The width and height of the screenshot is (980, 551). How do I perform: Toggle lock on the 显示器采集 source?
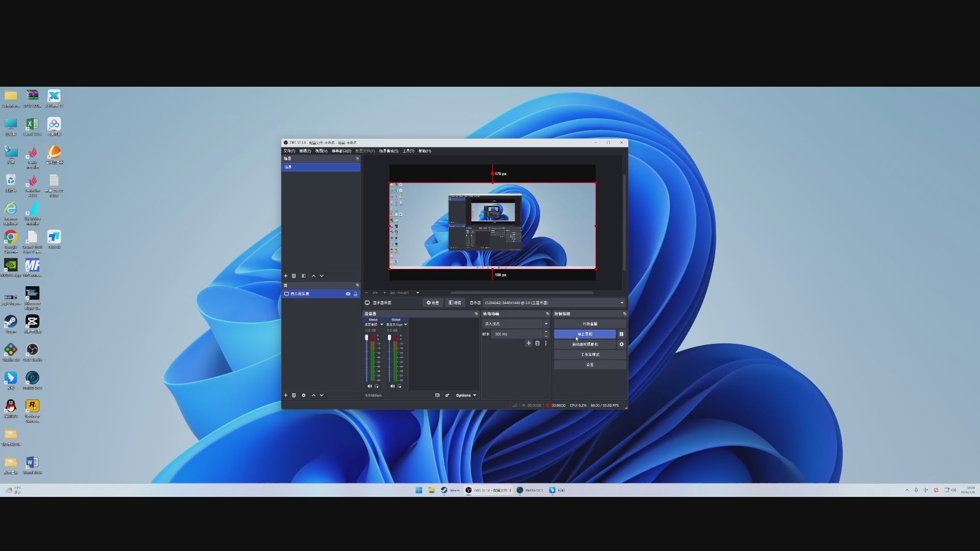(x=356, y=294)
